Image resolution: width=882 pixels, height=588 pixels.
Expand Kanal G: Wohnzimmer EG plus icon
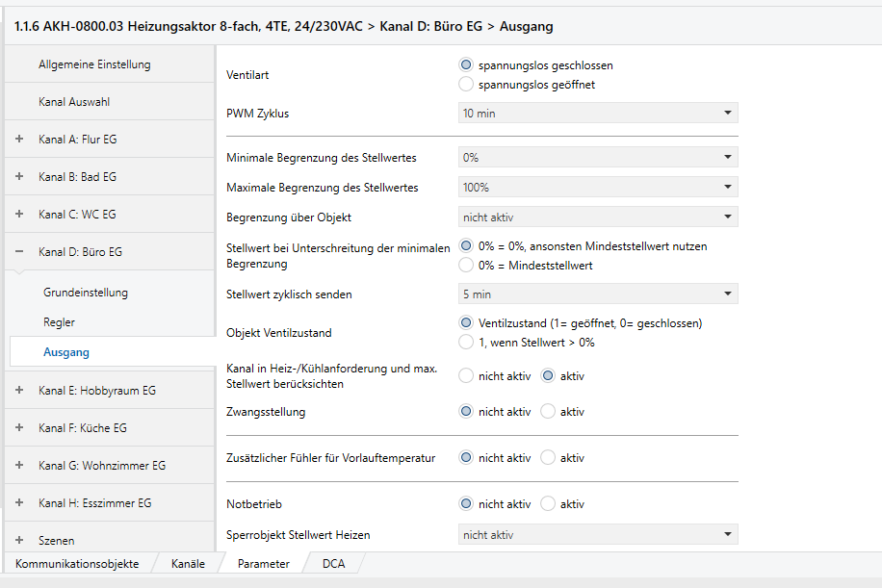tap(19, 466)
